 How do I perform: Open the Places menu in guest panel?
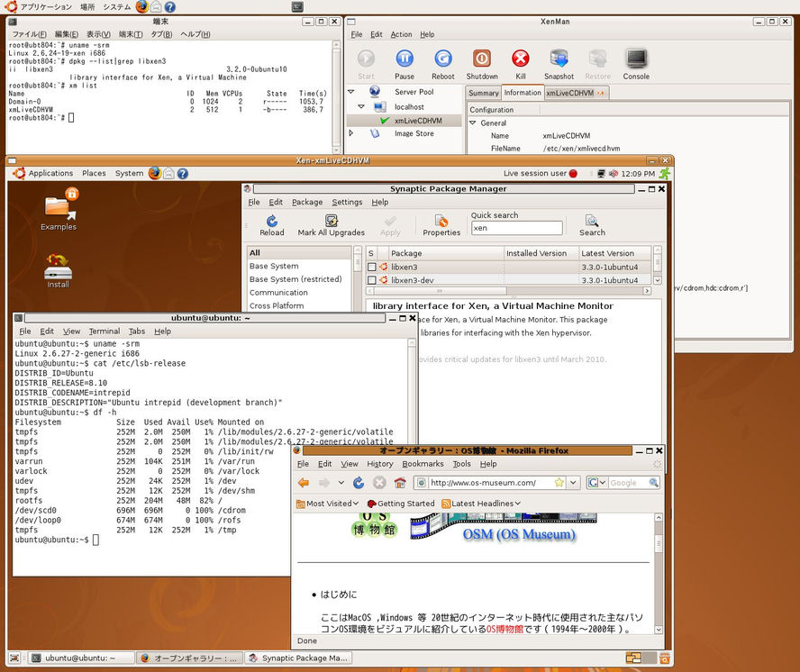pyautogui.click(x=94, y=174)
